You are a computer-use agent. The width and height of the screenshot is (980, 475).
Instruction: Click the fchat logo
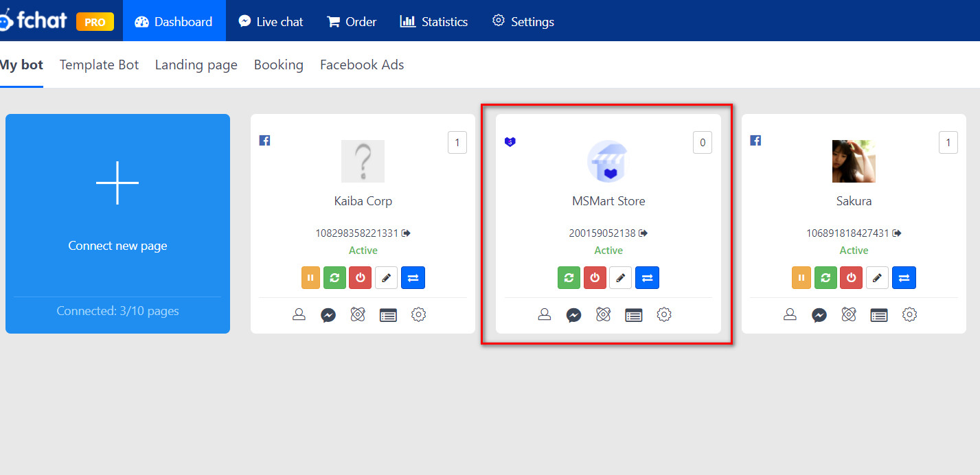point(33,21)
